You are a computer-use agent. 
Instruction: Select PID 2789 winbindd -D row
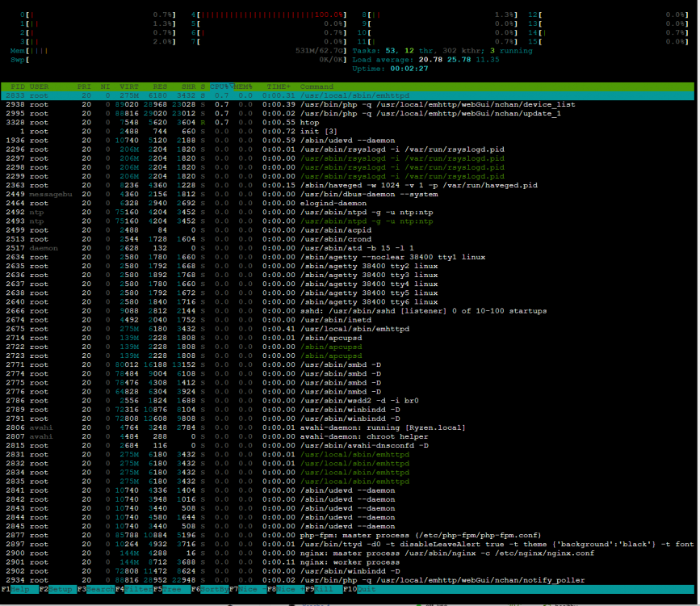pos(347,410)
